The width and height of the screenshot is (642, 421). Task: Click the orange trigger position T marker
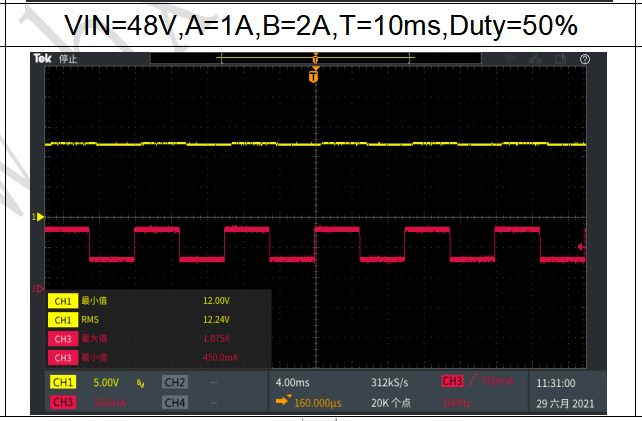point(314,76)
